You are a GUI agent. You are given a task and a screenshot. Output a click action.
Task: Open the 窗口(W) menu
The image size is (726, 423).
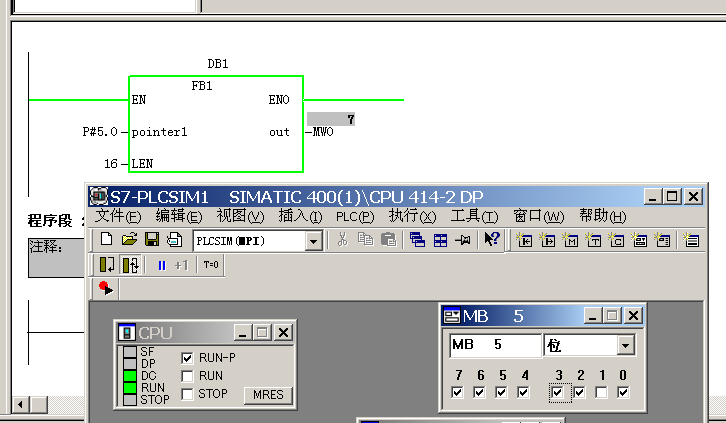538,216
